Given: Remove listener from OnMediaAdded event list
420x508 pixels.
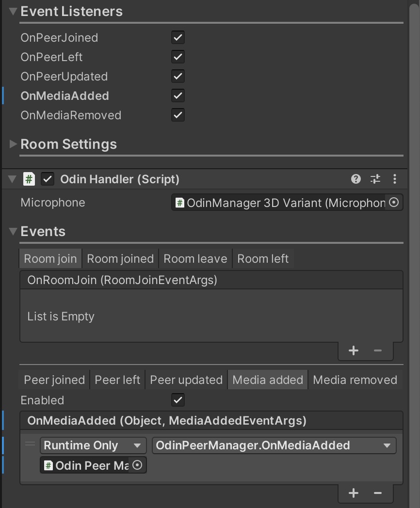Looking at the screenshot, I should (x=377, y=493).
